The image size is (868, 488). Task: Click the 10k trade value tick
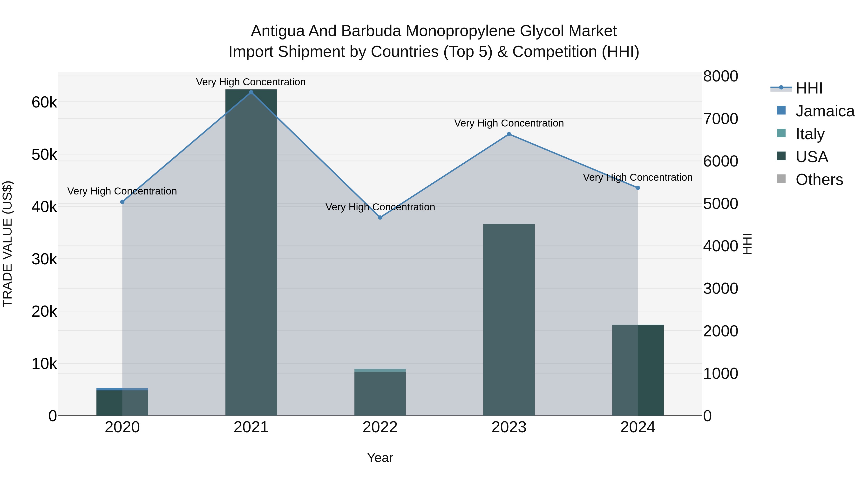(44, 364)
